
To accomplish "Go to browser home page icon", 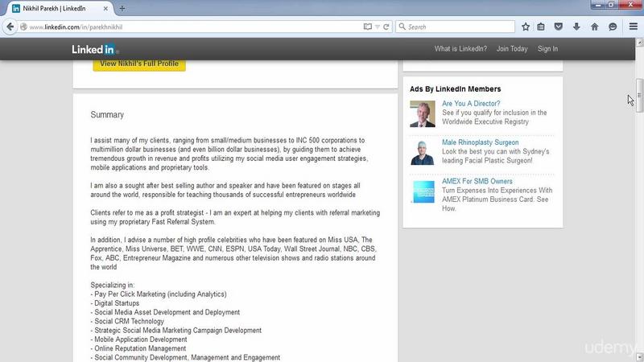I will [x=594, y=27].
